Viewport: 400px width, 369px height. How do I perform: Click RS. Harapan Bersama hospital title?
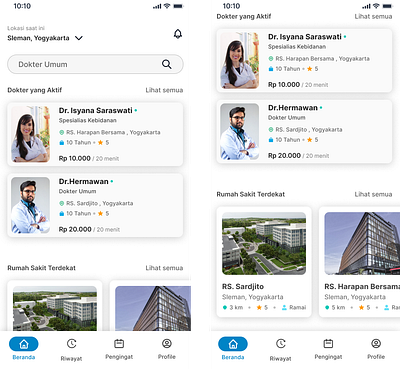pos(362,286)
